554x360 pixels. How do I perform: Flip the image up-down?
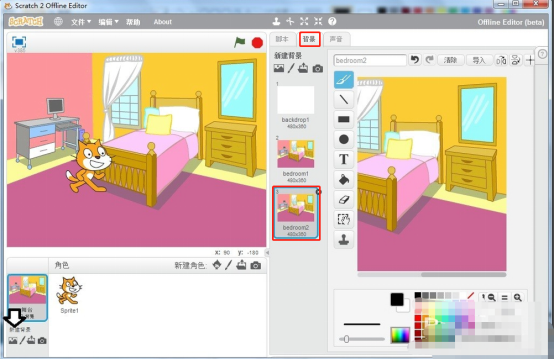[515, 60]
